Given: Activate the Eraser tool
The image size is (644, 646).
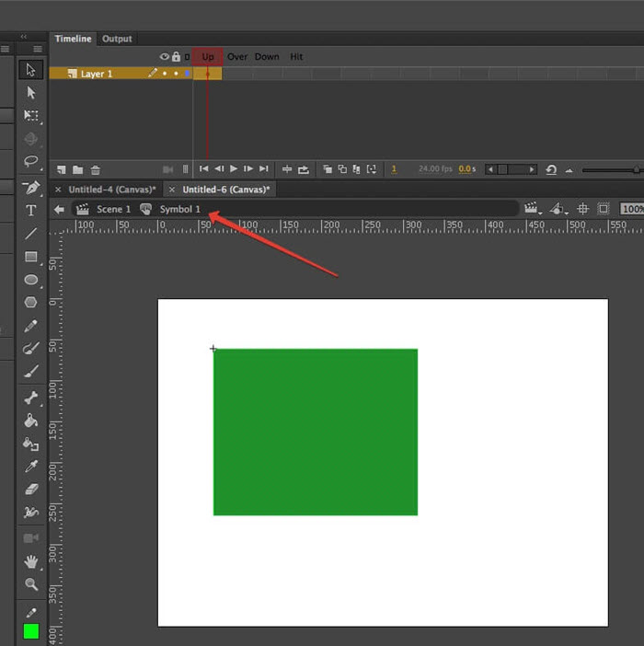Looking at the screenshot, I should (x=30, y=490).
